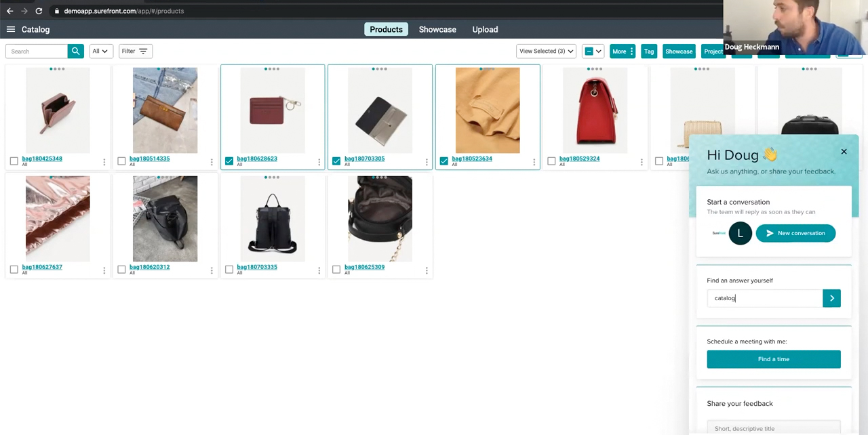Open three-dot menu for bag180425348

(104, 162)
